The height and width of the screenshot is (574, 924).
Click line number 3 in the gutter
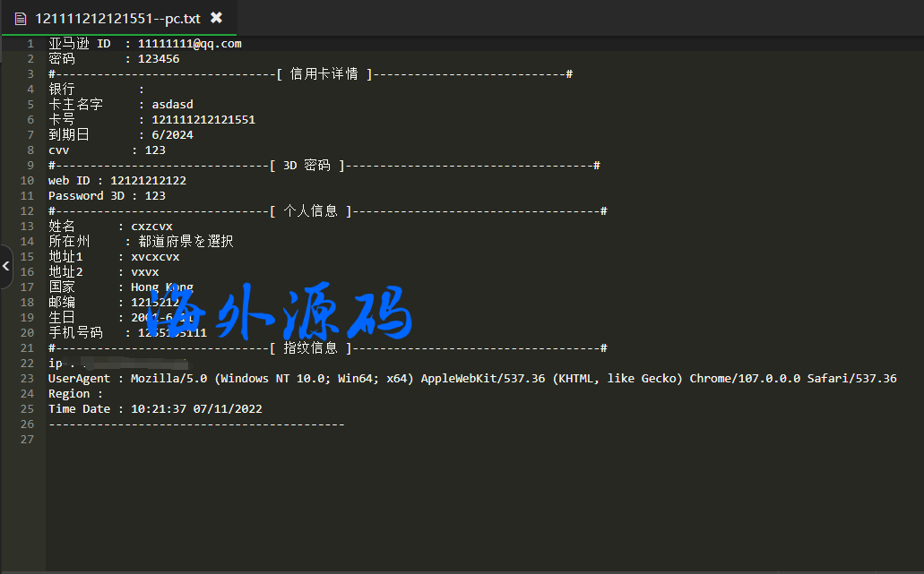click(30, 74)
